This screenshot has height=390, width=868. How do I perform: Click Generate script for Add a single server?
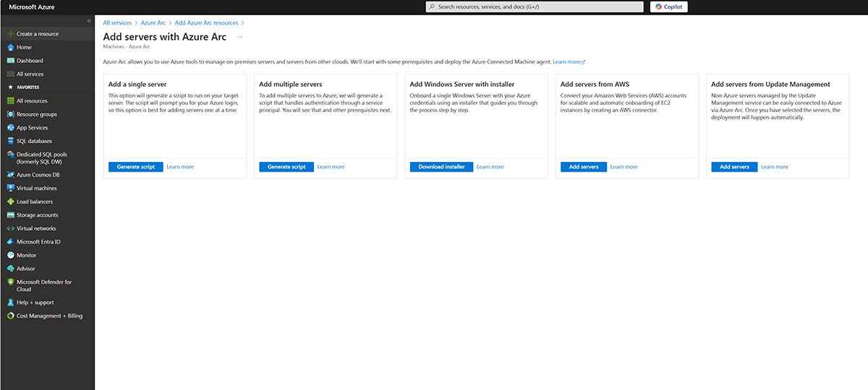[x=136, y=167]
